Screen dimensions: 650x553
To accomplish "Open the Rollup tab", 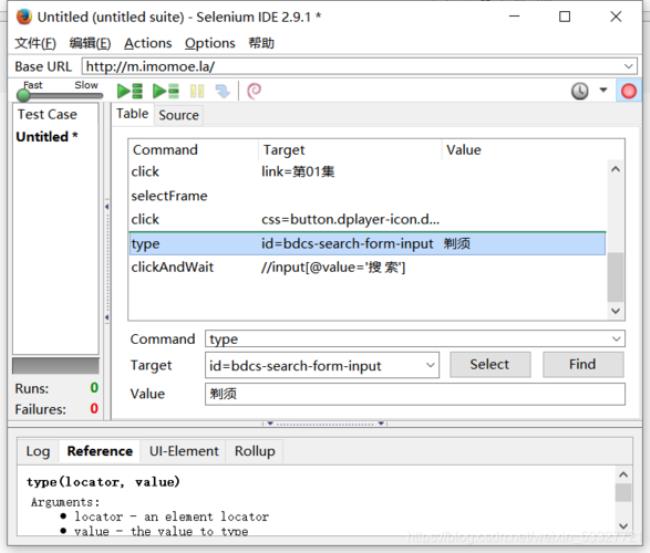I will [255, 451].
